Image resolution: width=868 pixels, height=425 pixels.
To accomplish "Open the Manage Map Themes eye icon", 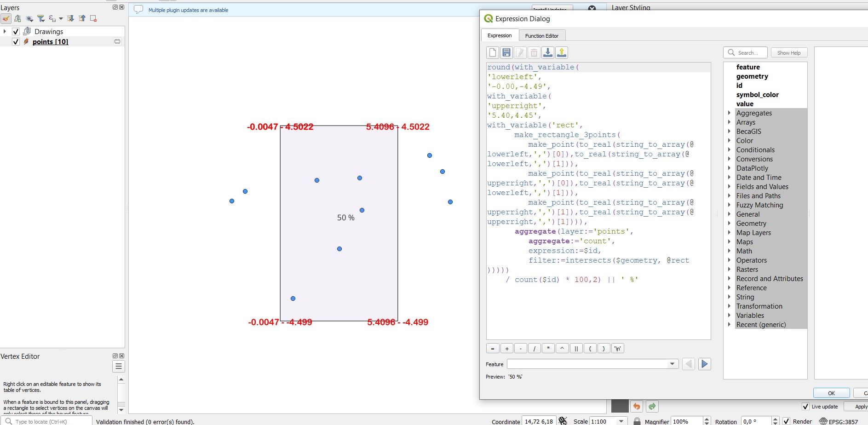I will point(29,18).
